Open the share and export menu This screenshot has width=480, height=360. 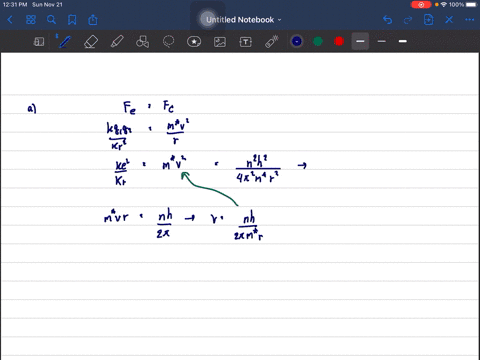click(x=93, y=20)
